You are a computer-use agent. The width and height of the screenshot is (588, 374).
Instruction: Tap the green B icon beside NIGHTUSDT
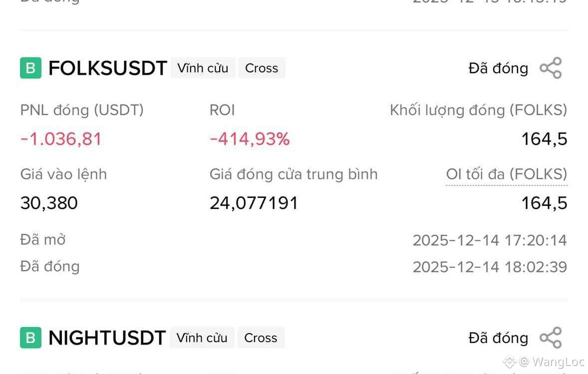coord(30,338)
